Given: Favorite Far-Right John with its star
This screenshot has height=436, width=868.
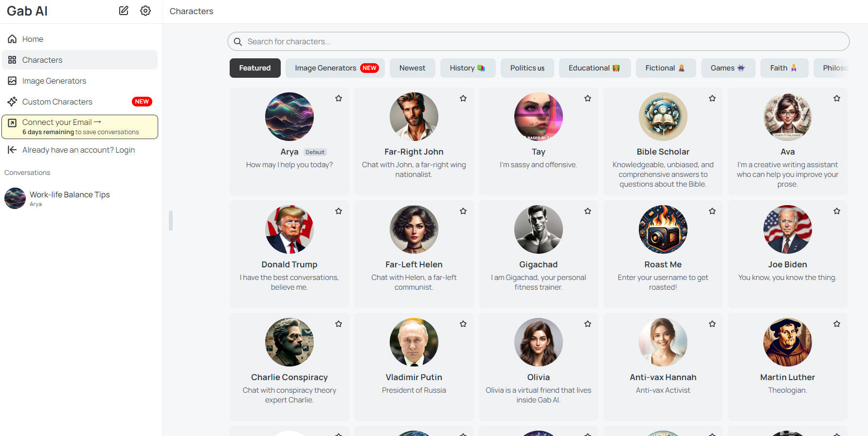Looking at the screenshot, I should click(x=463, y=98).
